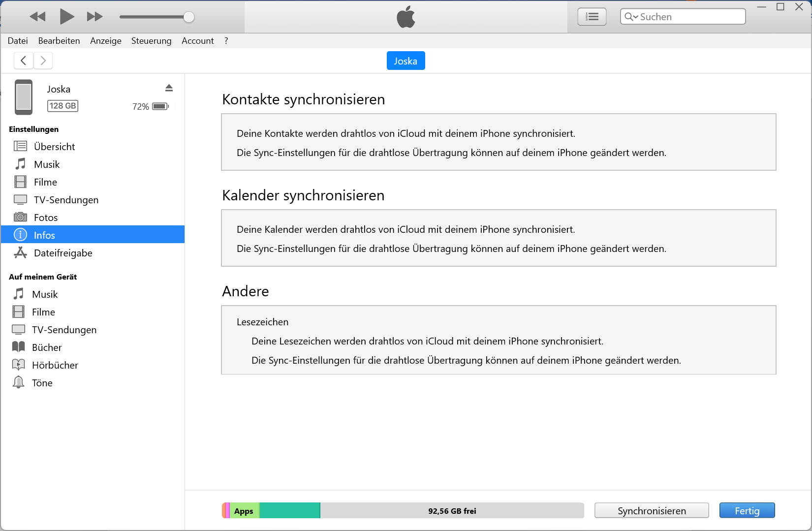Adjust the volume slider knob
The image size is (812, 531).
(188, 17)
